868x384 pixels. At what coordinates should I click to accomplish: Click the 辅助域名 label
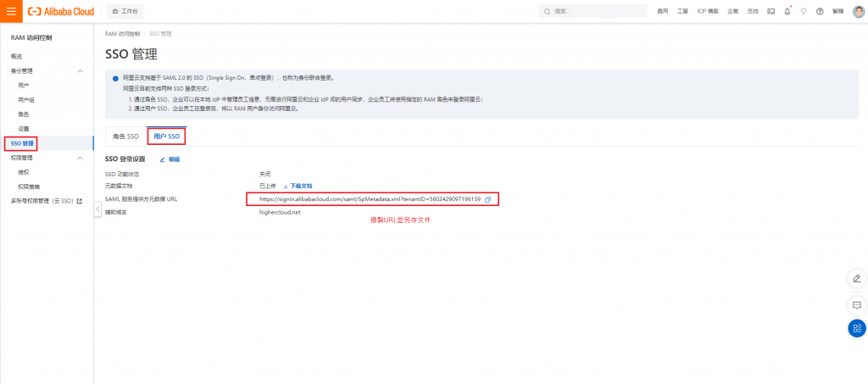[115, 212]
